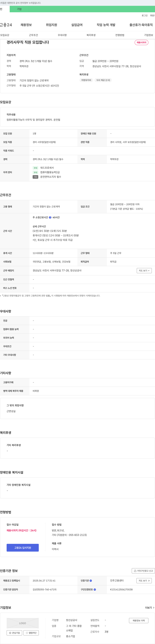Click the 비희망 value for 병역 대체 복무자
The width and height of the screenshot is (155, 644).
click(36, 391)
